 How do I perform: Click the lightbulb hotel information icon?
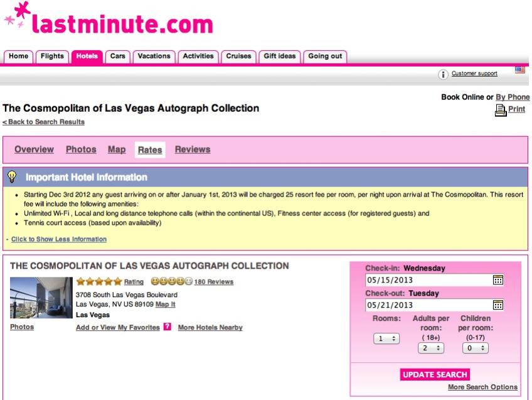click(12, 177)
